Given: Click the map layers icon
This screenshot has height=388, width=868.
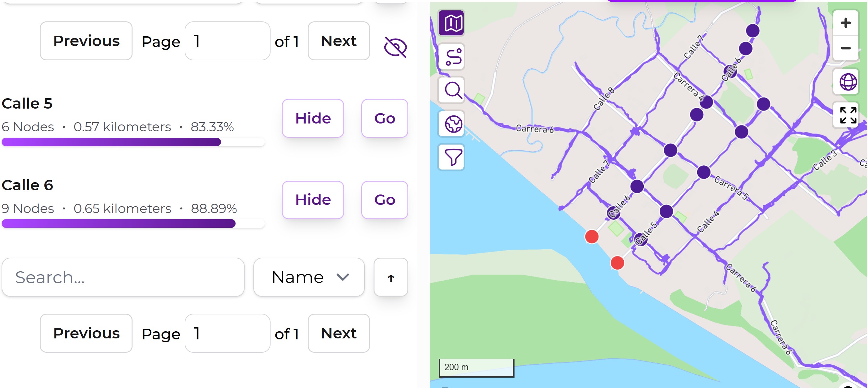Looking at the screenshot, I should 451,23.
